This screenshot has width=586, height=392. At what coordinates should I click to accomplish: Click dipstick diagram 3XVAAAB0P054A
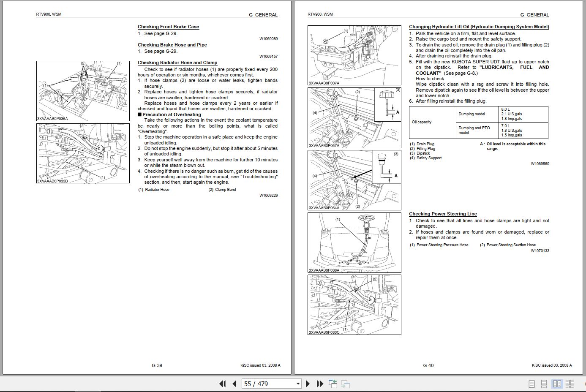tap(354, 180)
